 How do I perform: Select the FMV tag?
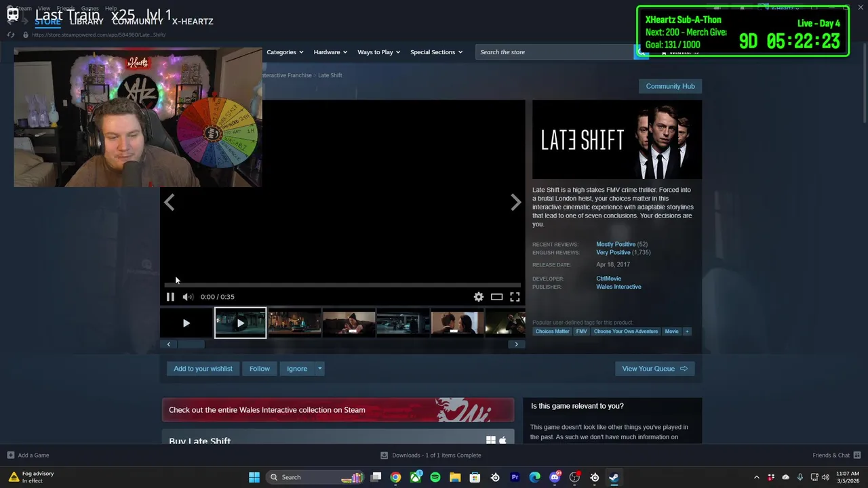click(581, 331)
